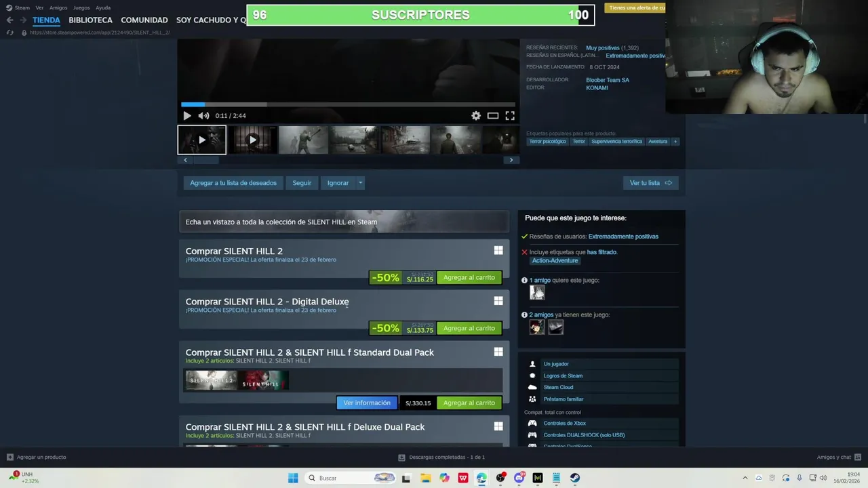Toggle theater mode for the video

493,116
